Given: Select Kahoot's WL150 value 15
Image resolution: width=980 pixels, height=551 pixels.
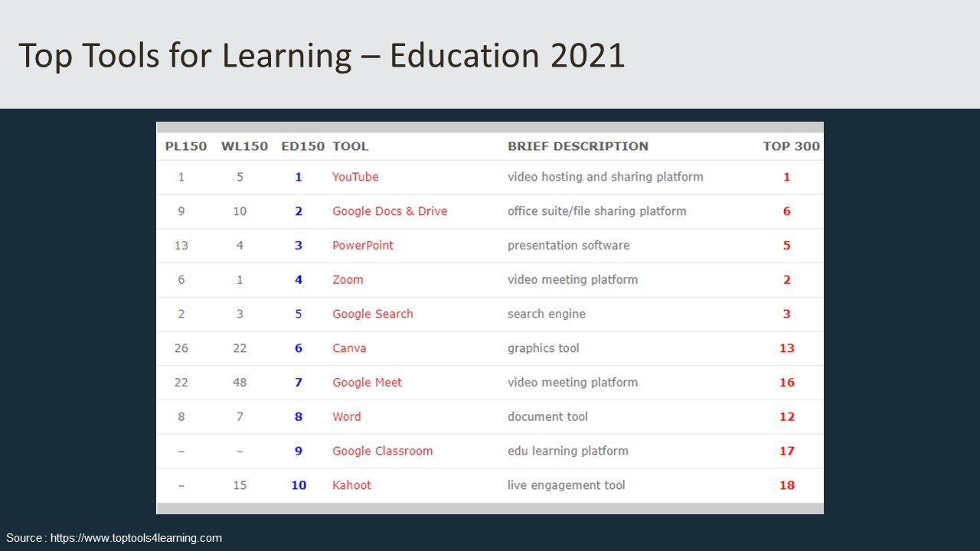Looking at the screenshot, I should click(240, 485).
